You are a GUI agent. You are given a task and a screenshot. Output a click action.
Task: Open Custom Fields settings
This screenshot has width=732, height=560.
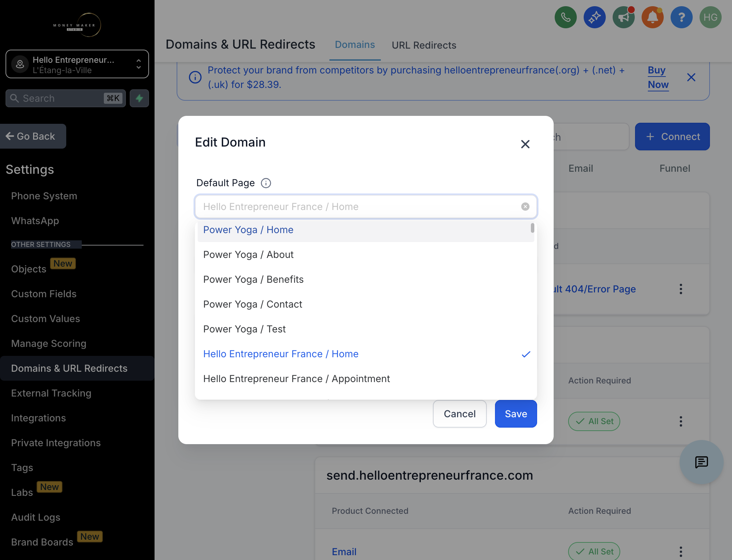[44, 294]
